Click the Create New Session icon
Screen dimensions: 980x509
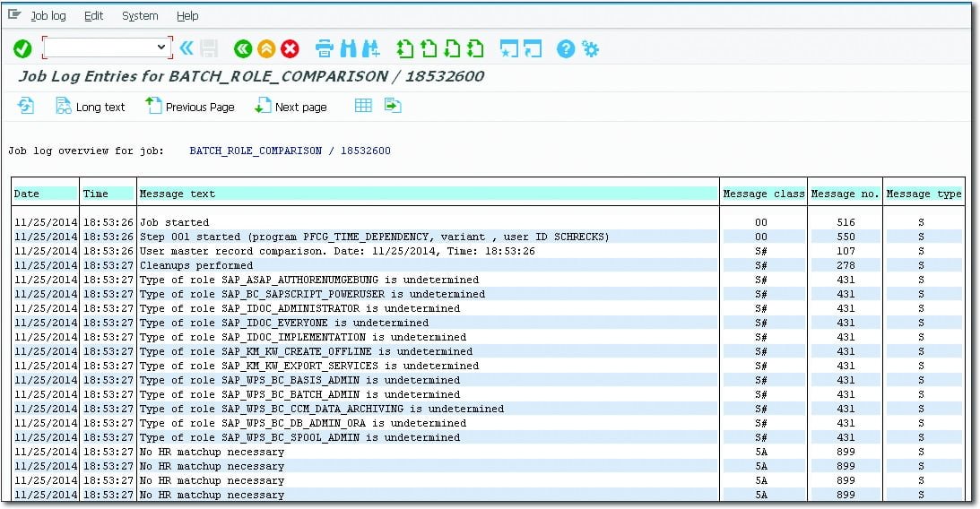(508, 48)
